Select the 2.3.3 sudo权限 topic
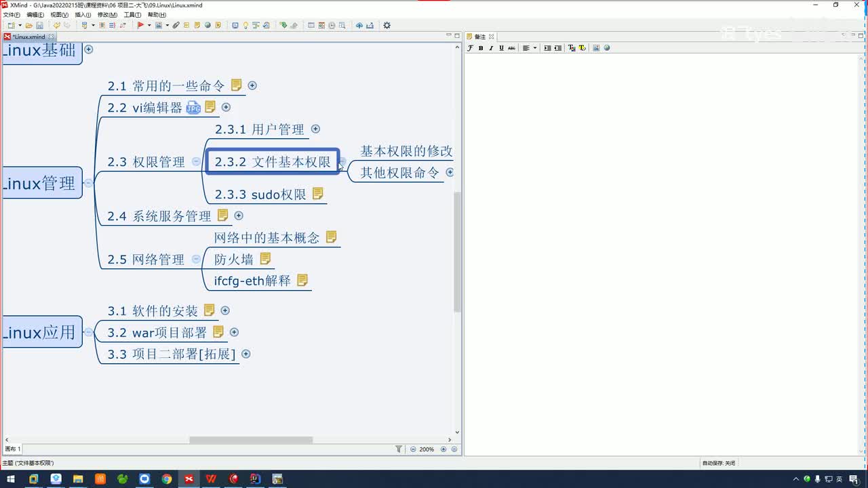 click(260, 195)
